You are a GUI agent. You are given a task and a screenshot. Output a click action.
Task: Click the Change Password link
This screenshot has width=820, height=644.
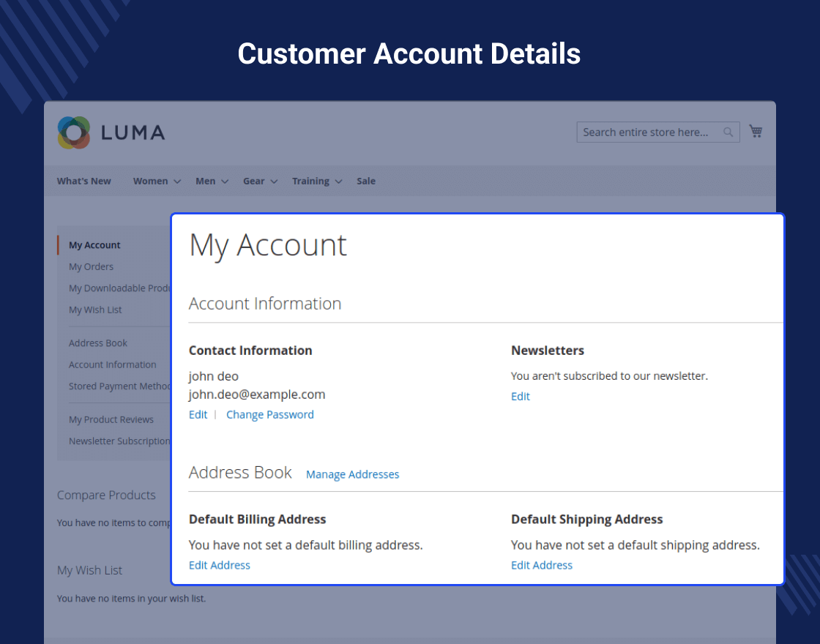tap(270, 414)
